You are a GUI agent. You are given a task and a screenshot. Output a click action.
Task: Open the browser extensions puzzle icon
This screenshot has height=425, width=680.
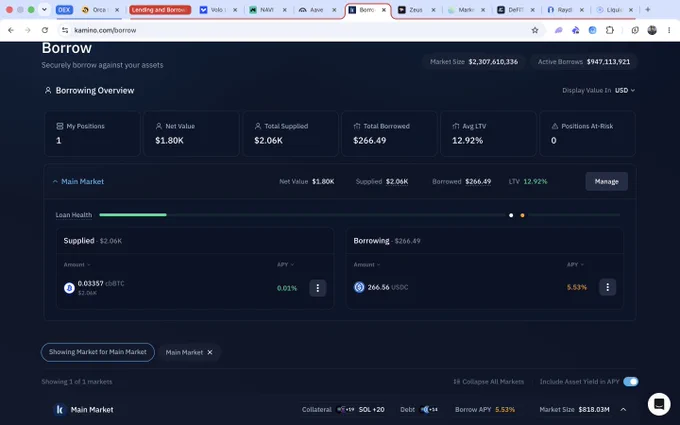(609, 30)
